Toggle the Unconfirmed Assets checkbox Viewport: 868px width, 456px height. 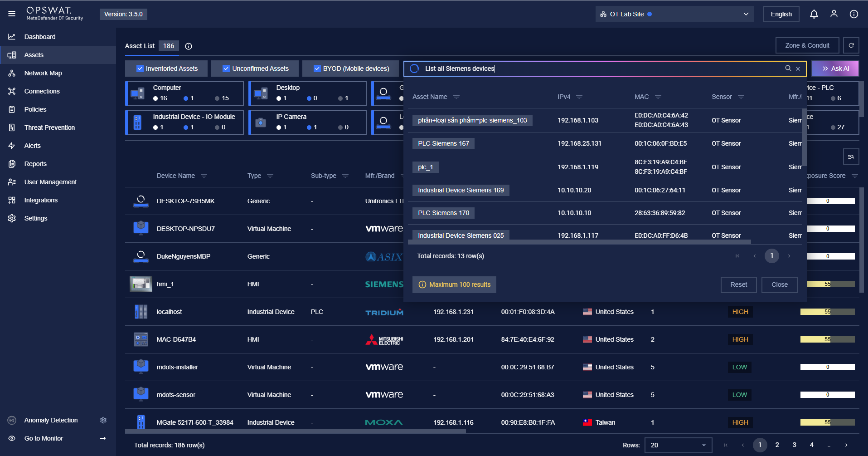pyautogui.click(x=226, y=69)
